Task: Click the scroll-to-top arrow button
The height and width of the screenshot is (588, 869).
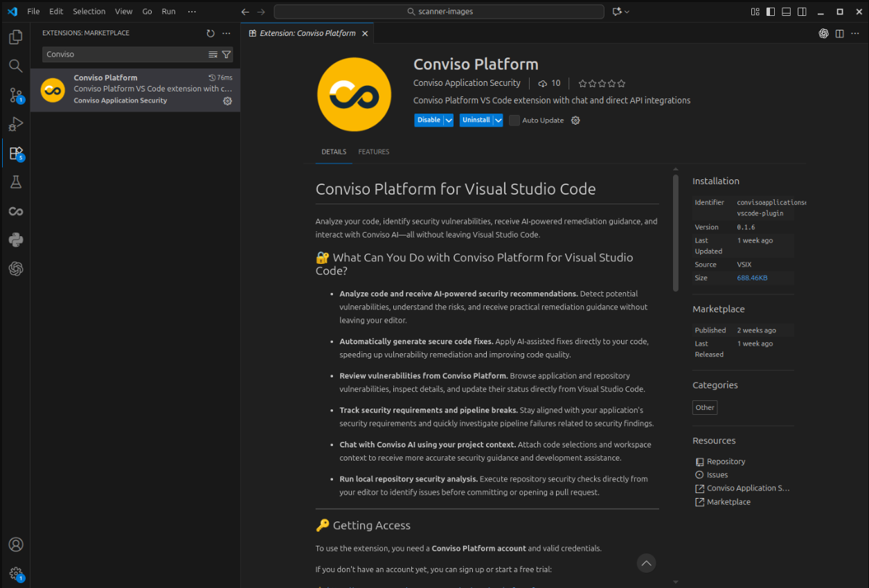Action: (646, 563)
